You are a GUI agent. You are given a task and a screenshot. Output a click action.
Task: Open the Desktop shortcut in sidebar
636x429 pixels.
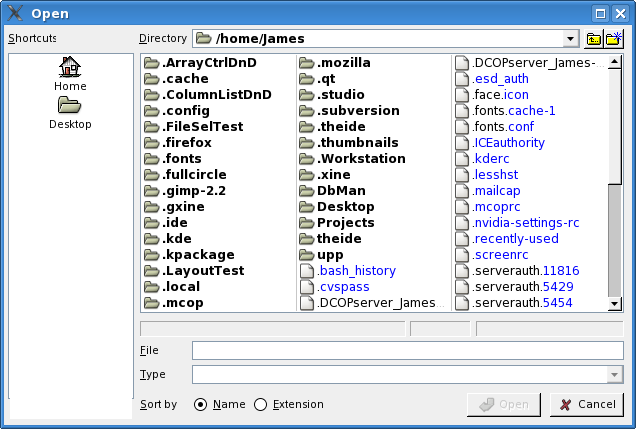[x=70, y=113]
